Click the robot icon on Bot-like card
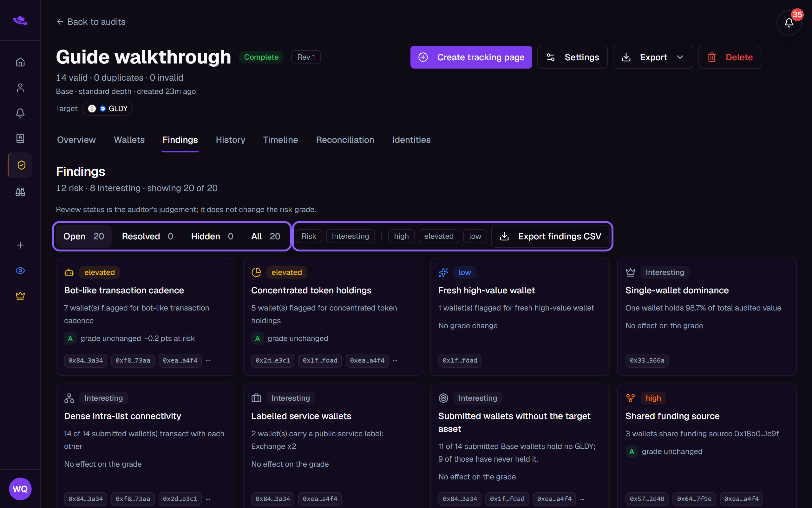The width and height of the screenshot is (812, 508). click(x=69, y=272)
